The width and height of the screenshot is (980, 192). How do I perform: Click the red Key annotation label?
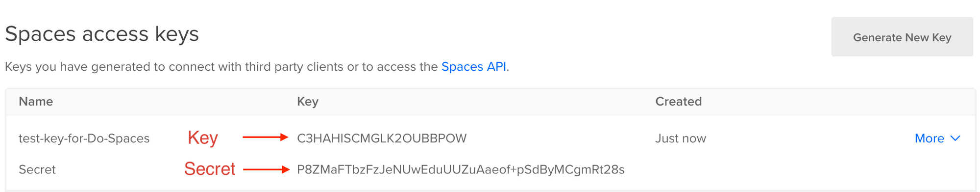click(x=203, y=138)
